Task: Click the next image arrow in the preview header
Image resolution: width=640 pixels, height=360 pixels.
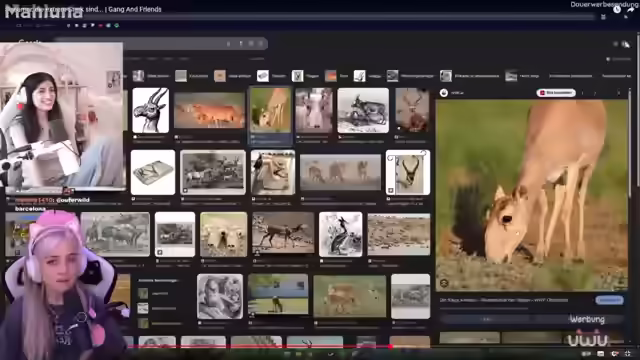Action: point(595,93)
